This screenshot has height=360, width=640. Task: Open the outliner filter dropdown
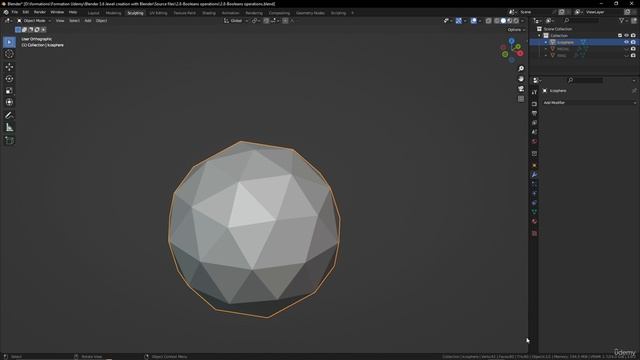pyautogui.click(x=623, y=20)
